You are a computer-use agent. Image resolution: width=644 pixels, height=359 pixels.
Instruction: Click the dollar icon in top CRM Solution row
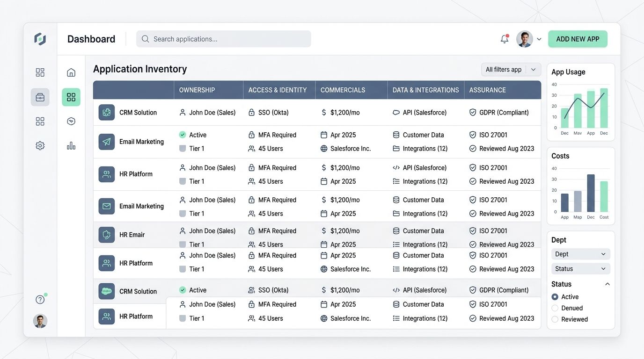coord(324,113)
